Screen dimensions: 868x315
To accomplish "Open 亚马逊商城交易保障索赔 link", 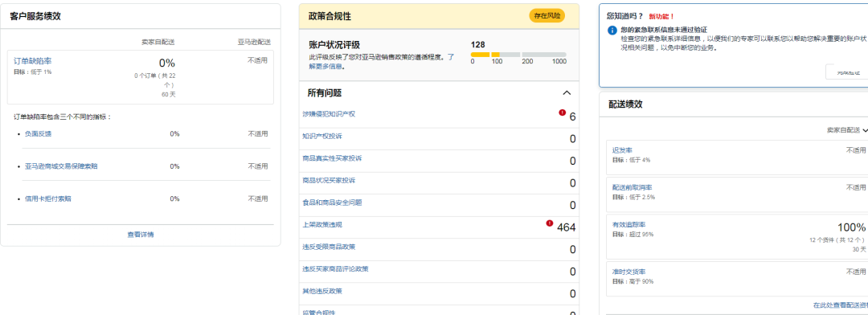I will pos(61,166).
